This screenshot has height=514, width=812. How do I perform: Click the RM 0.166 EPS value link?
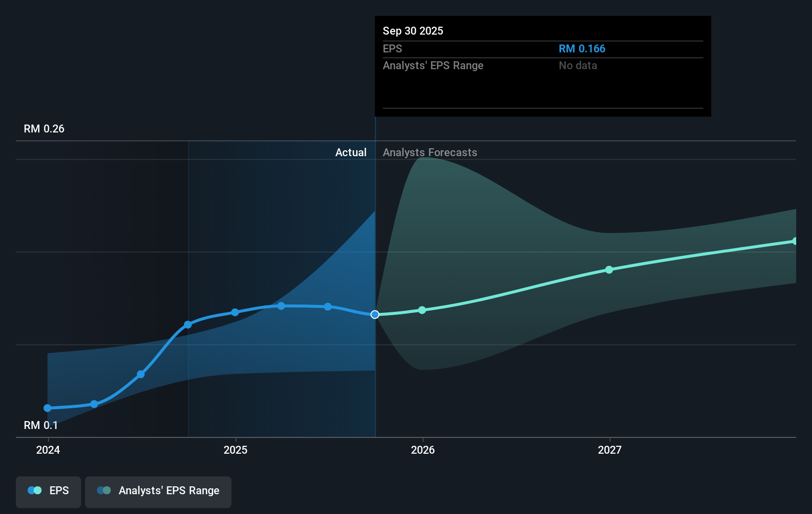tap(582, 48)
